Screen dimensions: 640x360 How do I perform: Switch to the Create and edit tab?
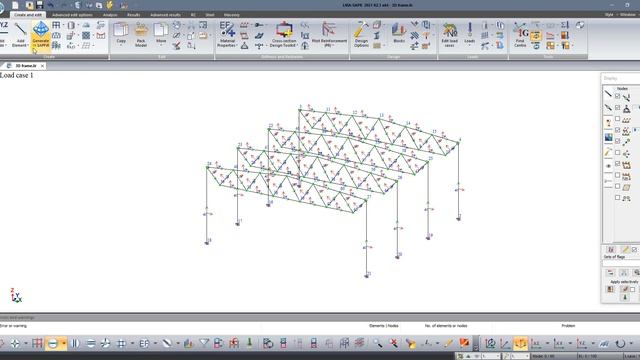[28, 15]
